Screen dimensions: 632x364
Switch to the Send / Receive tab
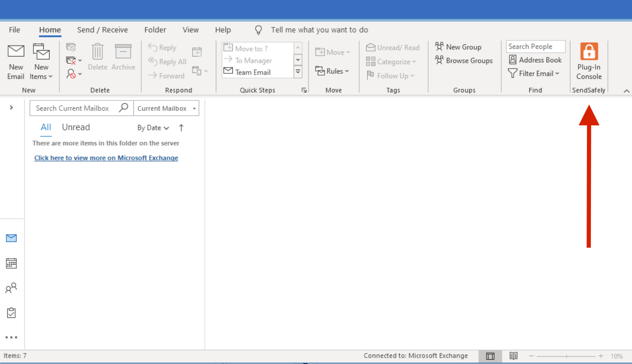point(102,30)
